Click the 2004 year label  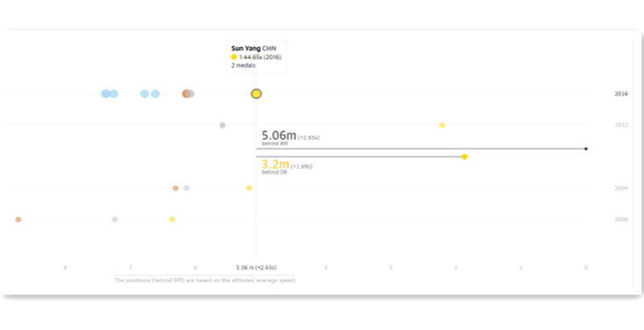click(621, 188)
